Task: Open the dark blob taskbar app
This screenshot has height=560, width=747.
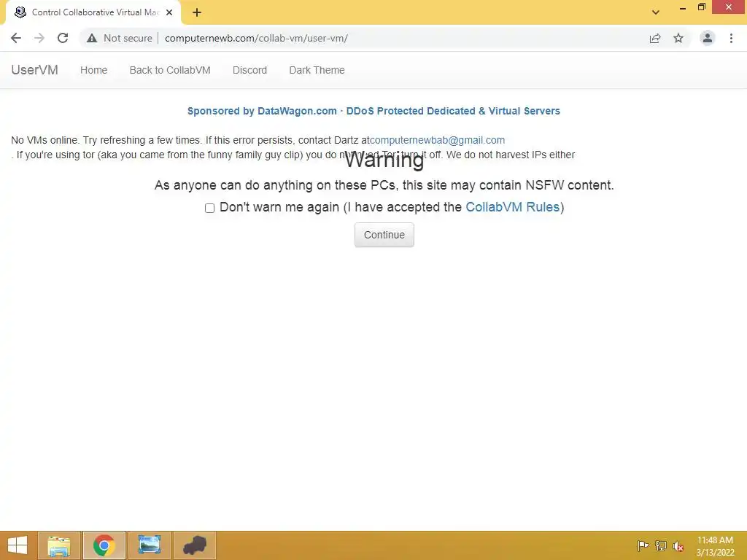Action: 194,545
